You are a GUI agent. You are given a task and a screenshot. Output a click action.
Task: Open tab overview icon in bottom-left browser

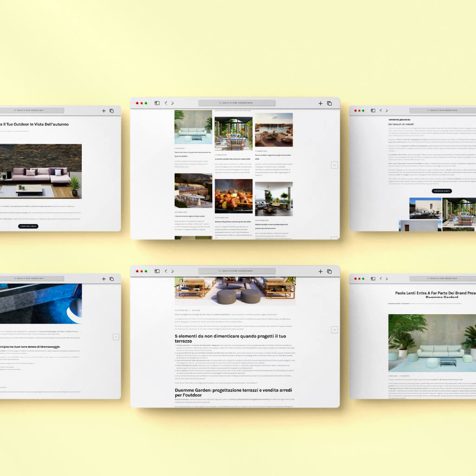(111, 279)
